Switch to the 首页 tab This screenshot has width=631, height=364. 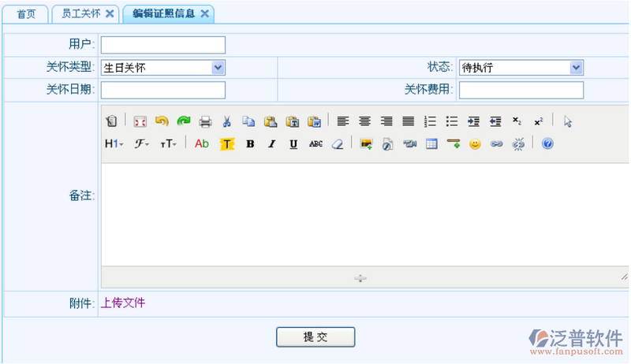pyautogui.click(x=26, y=14)
